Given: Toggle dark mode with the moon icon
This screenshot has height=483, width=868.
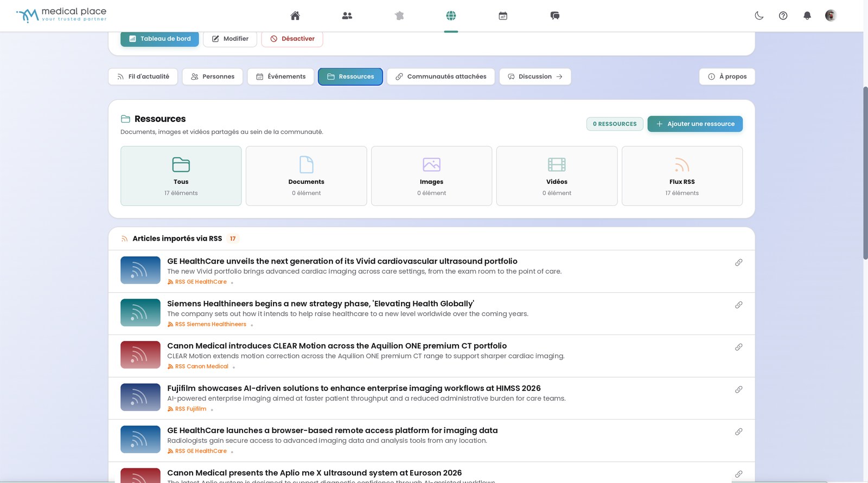Looking at the screenshot, I should pyautogui.click(x=759, y=16).
